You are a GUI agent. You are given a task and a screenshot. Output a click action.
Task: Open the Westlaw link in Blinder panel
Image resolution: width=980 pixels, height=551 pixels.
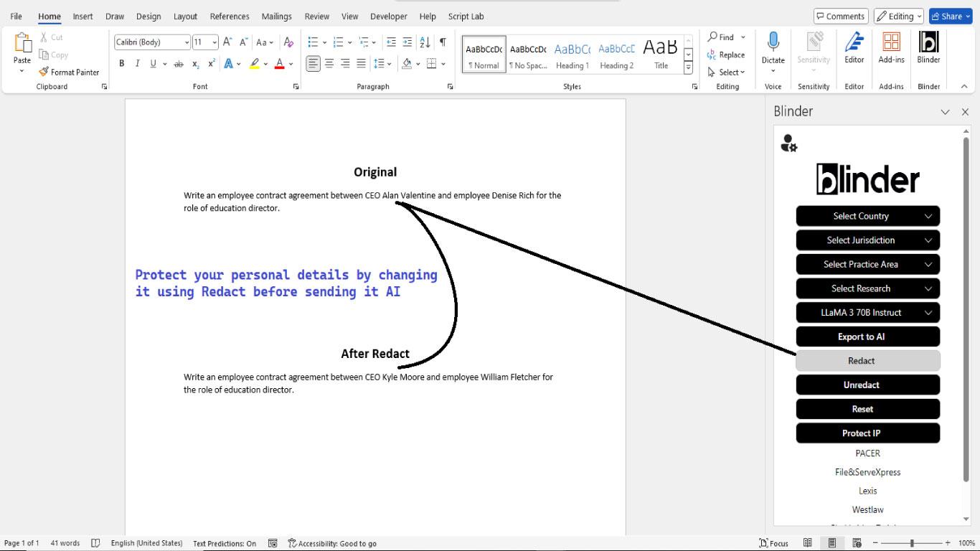(867, 509)
